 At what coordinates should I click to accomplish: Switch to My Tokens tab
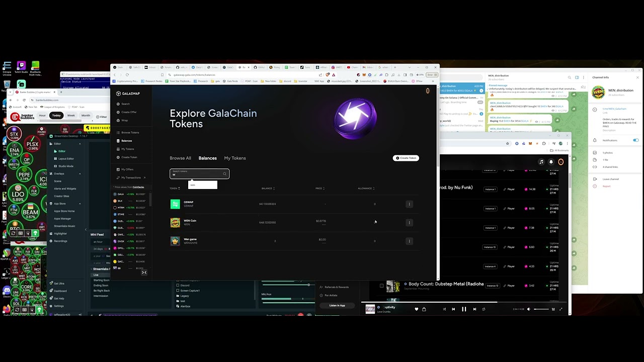(235, 158)
